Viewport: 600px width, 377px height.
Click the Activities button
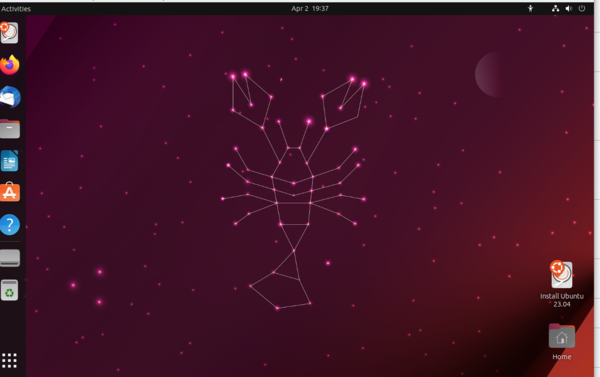pos(16,8)
